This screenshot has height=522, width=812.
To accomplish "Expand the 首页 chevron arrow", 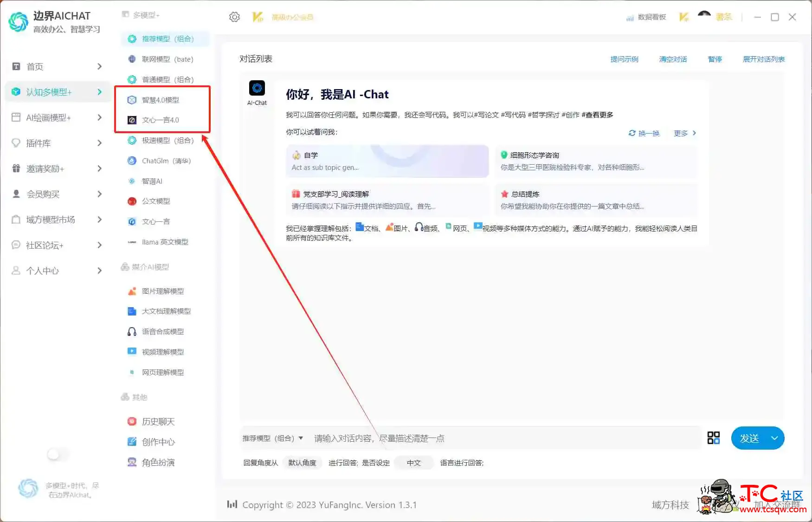I will point(99,66).
